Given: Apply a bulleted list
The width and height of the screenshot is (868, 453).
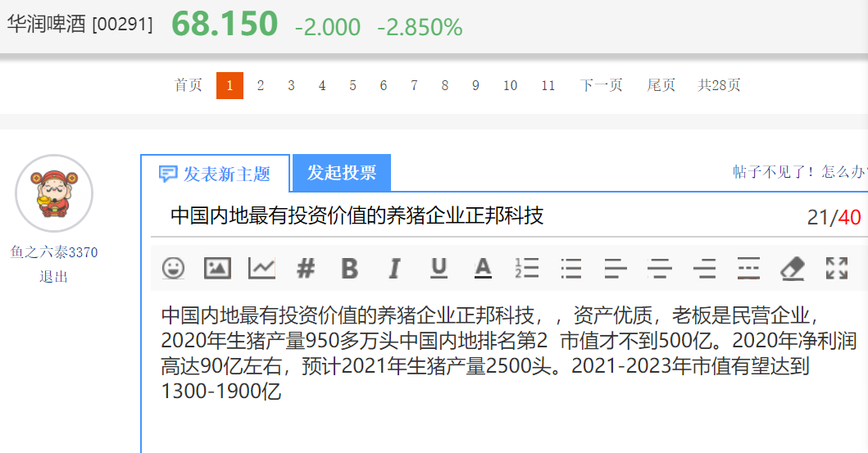Looking at the screenshot, I should pyautogui.click(x=570, y=269).
